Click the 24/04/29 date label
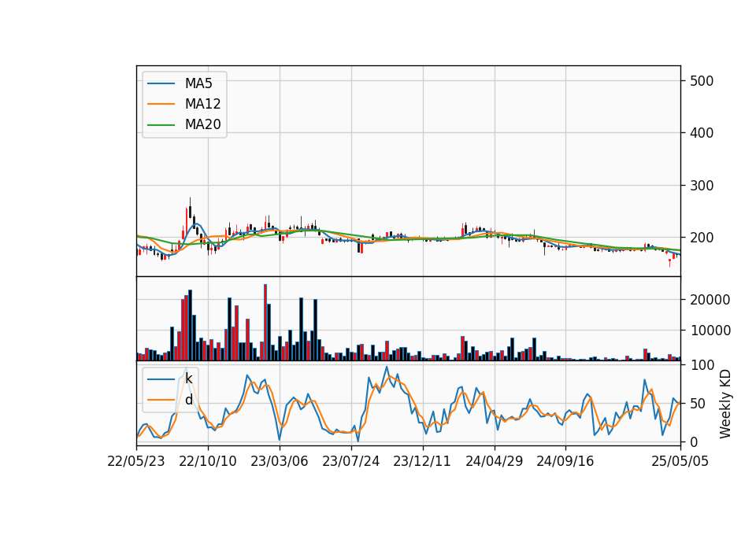 click(494, 461)
